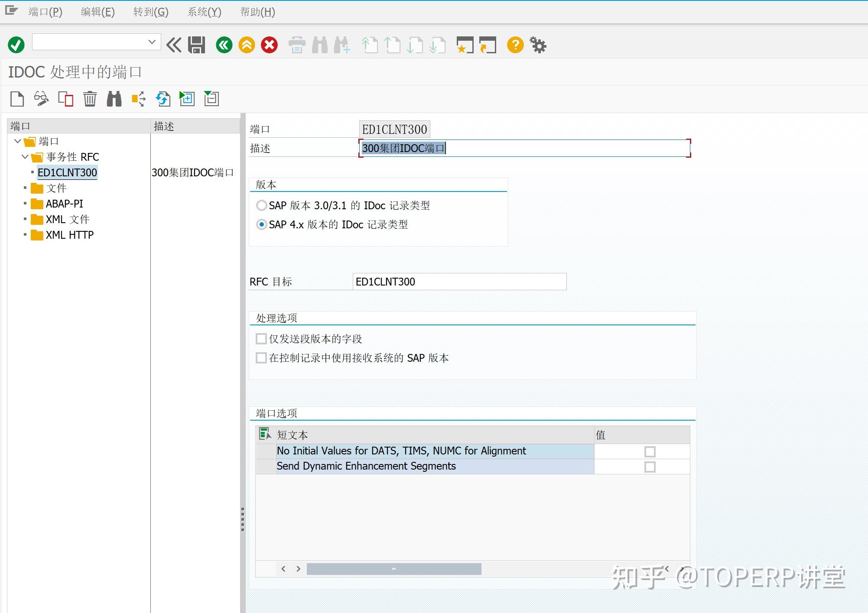Enable 仅发送段版本的字段 checkbox
Viewport: 868px width, 613px height.
261,338
